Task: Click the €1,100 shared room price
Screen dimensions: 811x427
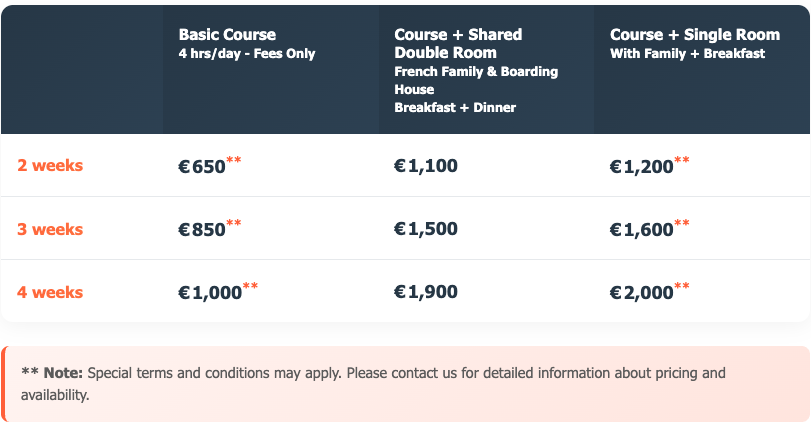Action: 426,166
